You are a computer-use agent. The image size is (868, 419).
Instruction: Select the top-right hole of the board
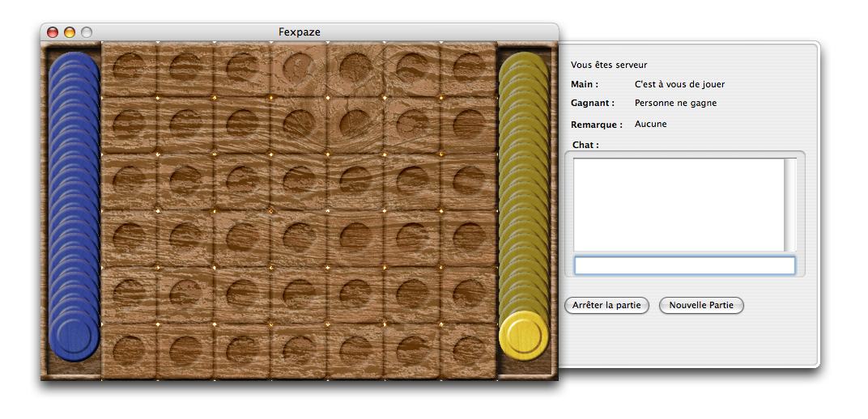point(470,67)
